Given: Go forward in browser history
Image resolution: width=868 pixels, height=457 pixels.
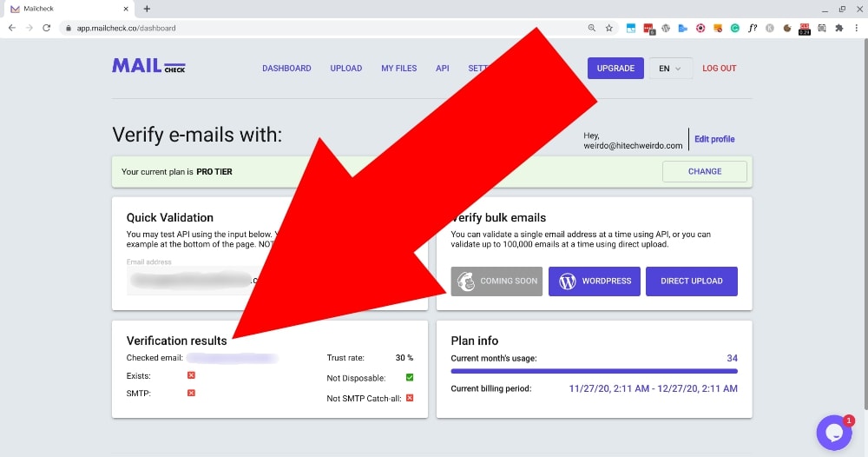Looking at the screenshot, I should 30,28.
